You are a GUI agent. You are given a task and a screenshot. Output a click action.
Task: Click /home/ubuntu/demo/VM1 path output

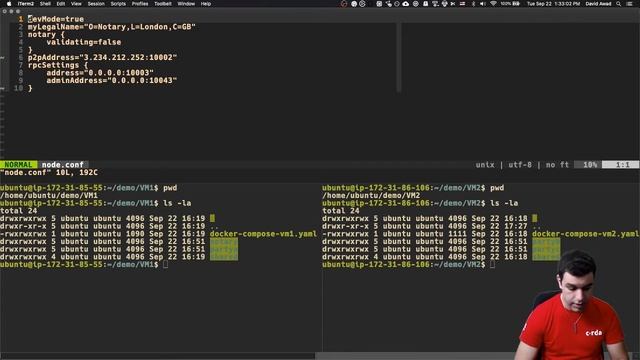[x=49, y=196]
